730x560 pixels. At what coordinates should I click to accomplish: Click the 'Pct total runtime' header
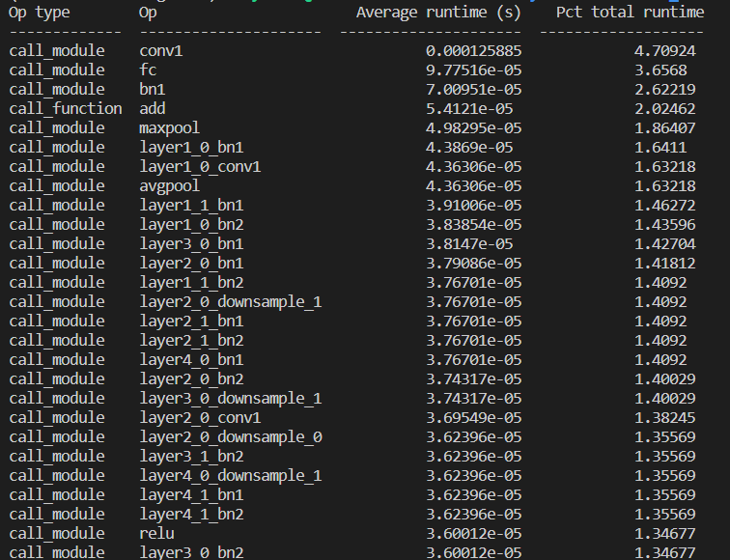tap(630, 13)
